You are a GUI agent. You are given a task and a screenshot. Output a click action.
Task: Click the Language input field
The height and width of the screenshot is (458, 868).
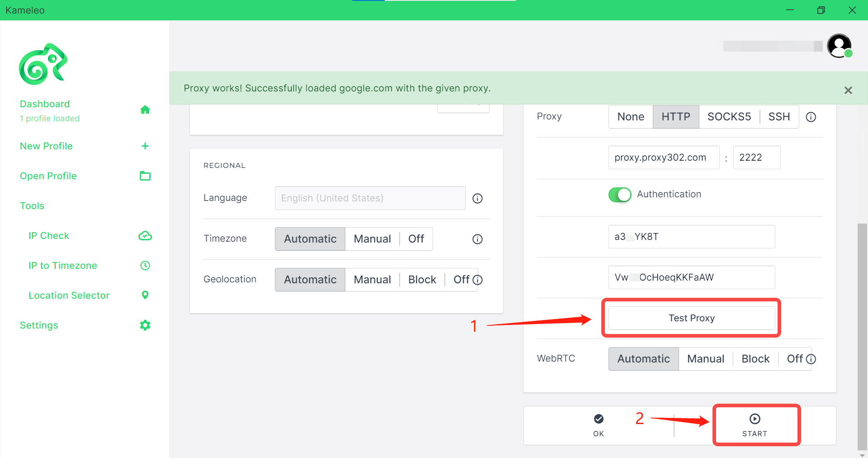(x=370, y=198)
